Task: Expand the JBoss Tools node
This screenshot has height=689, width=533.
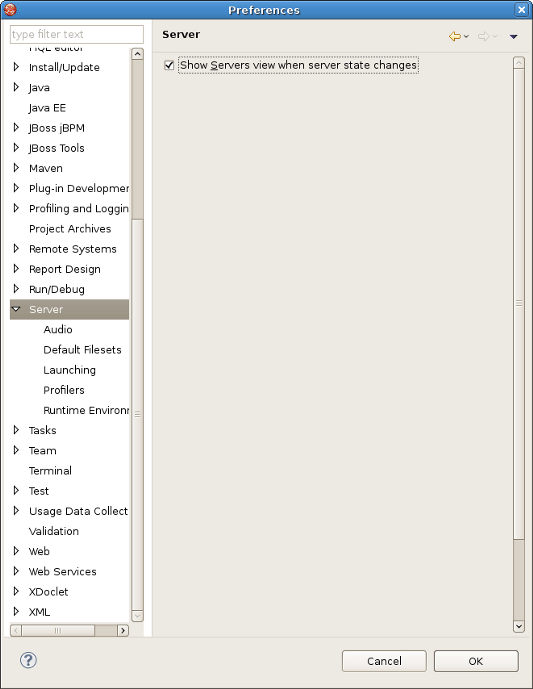Action: [x=16, y=148]
